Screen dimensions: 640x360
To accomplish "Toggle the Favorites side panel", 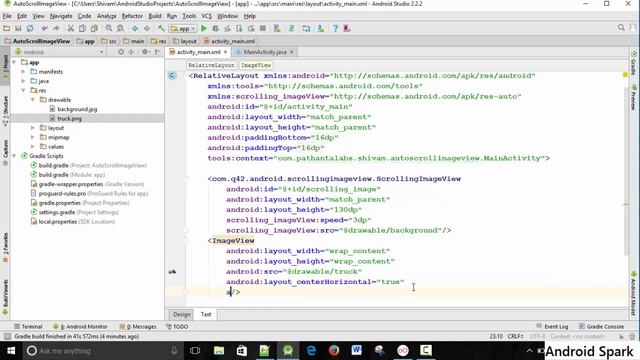I will 6,248.
